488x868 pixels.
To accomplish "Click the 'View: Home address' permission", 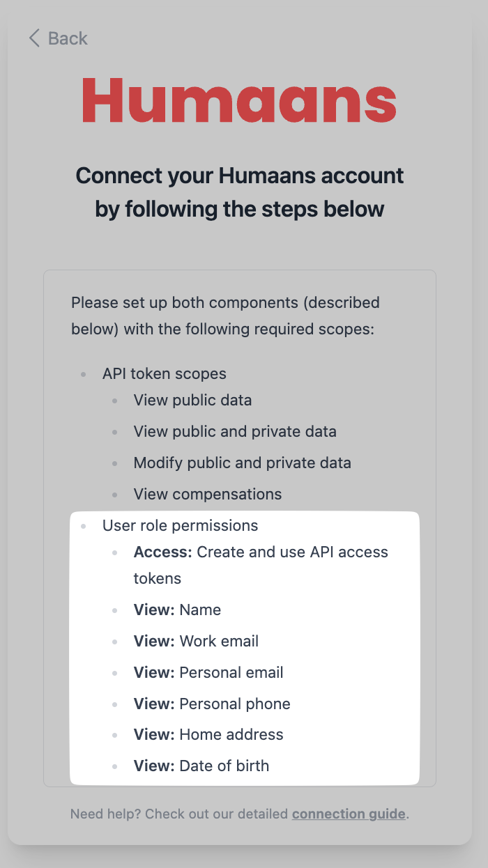I will (208, 734).
